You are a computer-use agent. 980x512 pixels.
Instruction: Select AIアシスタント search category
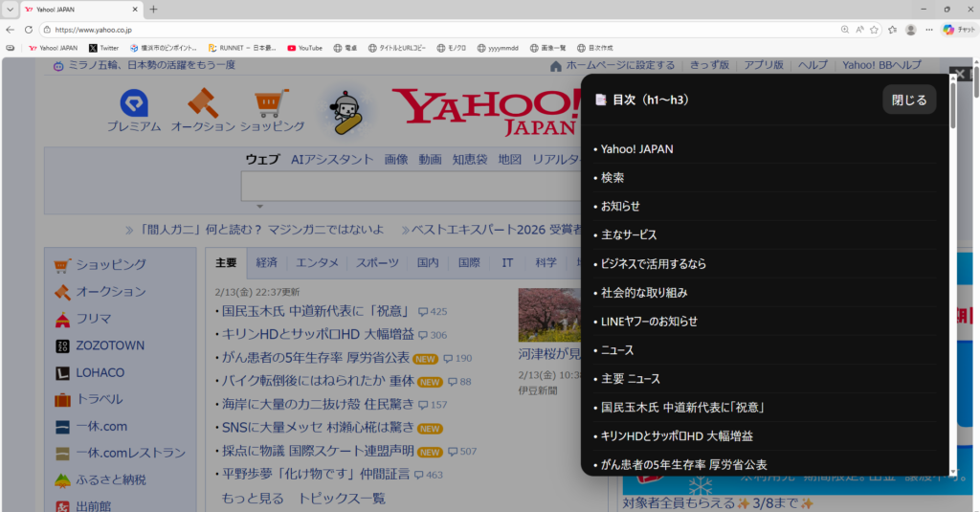click(332, 159)
